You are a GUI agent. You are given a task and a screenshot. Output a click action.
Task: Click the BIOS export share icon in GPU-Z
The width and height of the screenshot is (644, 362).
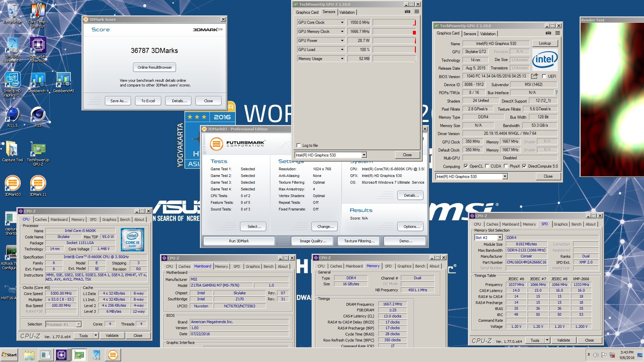tap(535, 76)
